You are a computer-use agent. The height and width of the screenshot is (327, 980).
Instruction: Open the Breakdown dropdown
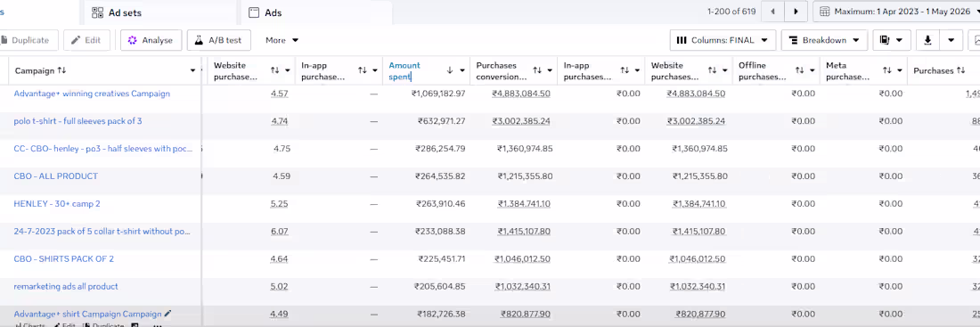tap(824, 40)
